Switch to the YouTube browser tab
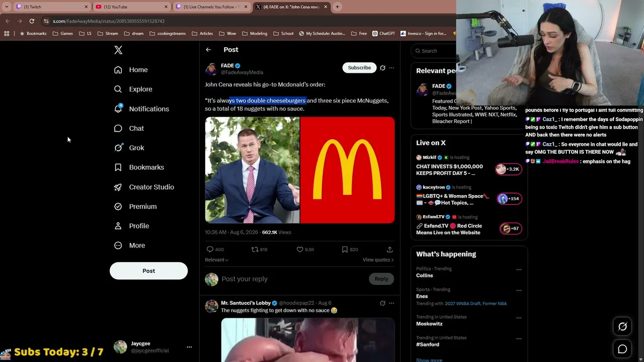This screenshot has width=644, height=362. pos(131,7)
